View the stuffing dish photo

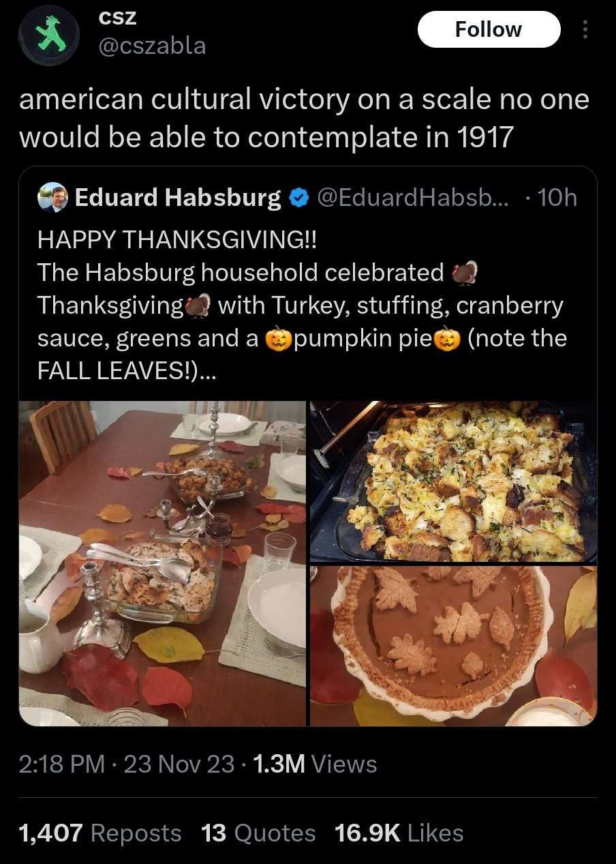click(x=453, y=481)
